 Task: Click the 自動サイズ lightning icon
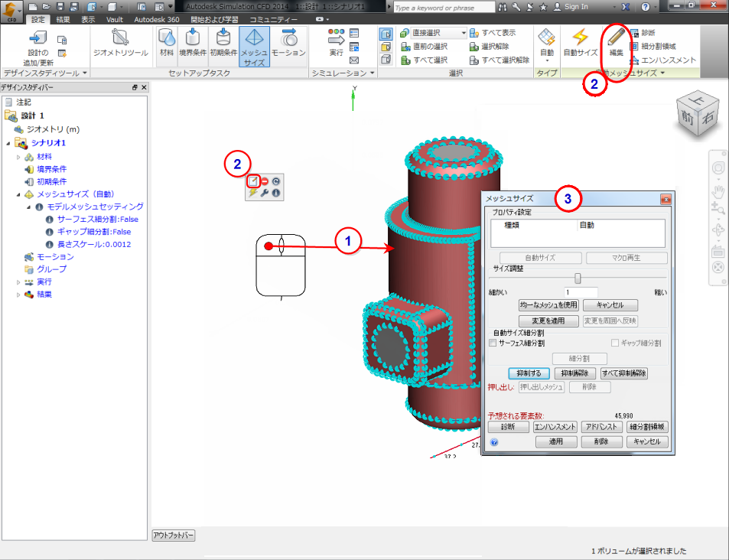coord(581,43)
